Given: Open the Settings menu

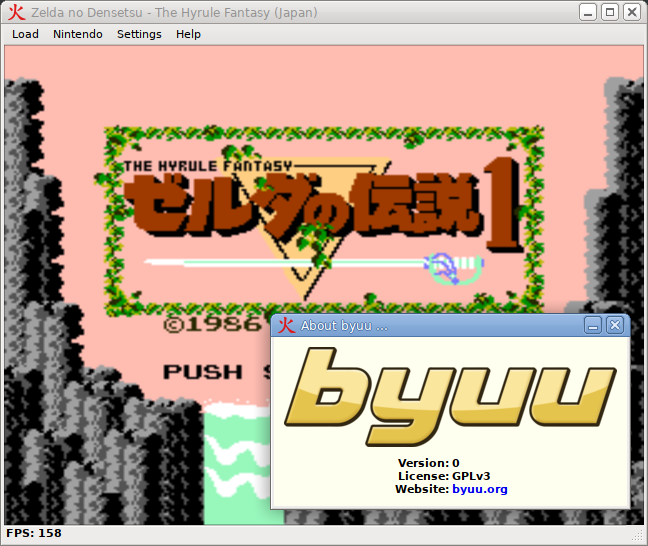Looking at the screenshot, I should tap(139, 34).
